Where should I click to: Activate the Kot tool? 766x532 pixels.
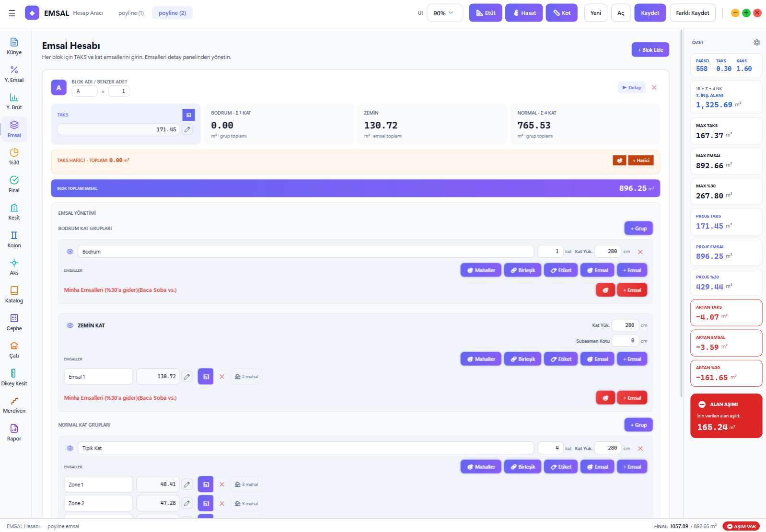[x=562, y=13]
